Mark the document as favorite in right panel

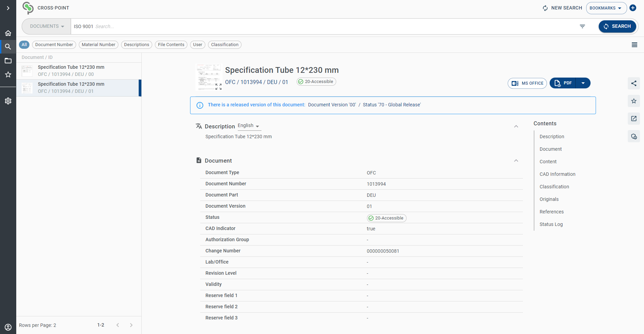634,101
